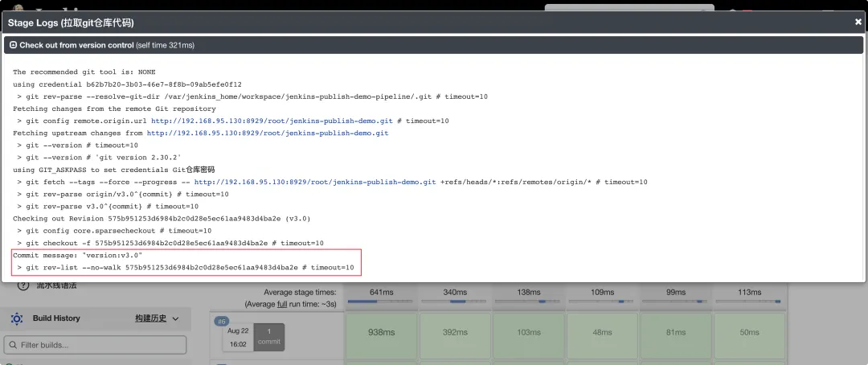Screen dimensions: 868x365
Task: Click the 'git config core.sparsecheckout' log line
Action: [114, 231]
